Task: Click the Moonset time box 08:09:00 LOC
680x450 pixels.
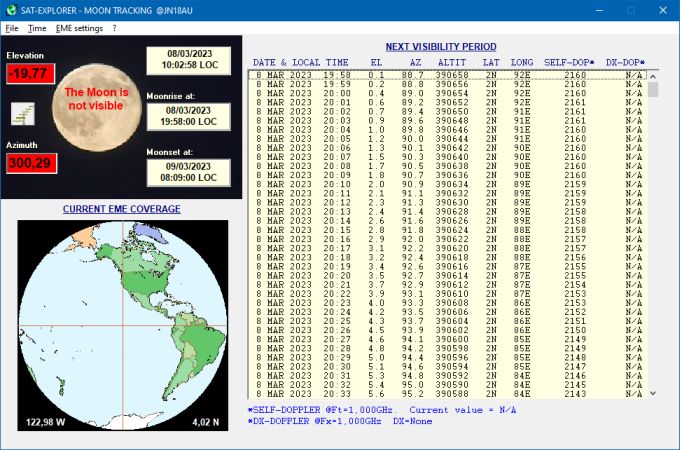Action: (189, 172)
